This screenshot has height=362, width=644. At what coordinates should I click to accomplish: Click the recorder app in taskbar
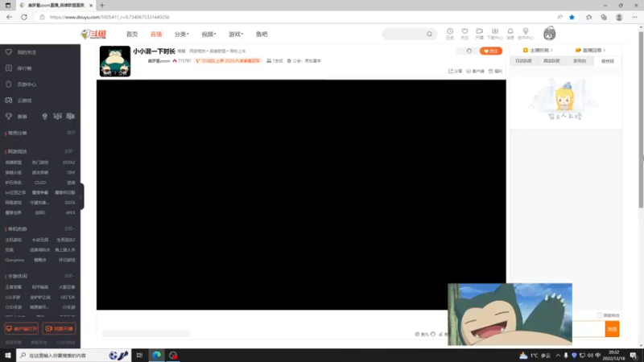pos(173,355)
